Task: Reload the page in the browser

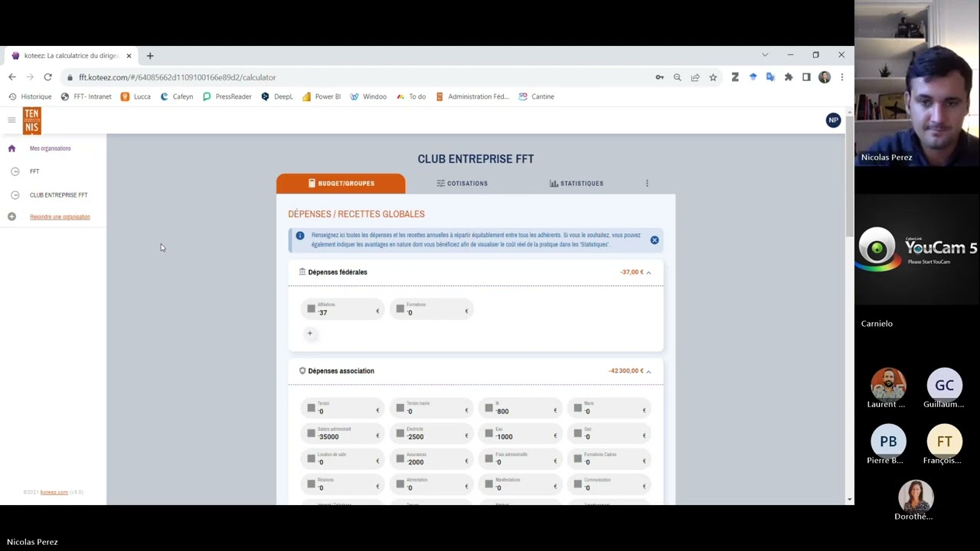Action: pos(47,77)
